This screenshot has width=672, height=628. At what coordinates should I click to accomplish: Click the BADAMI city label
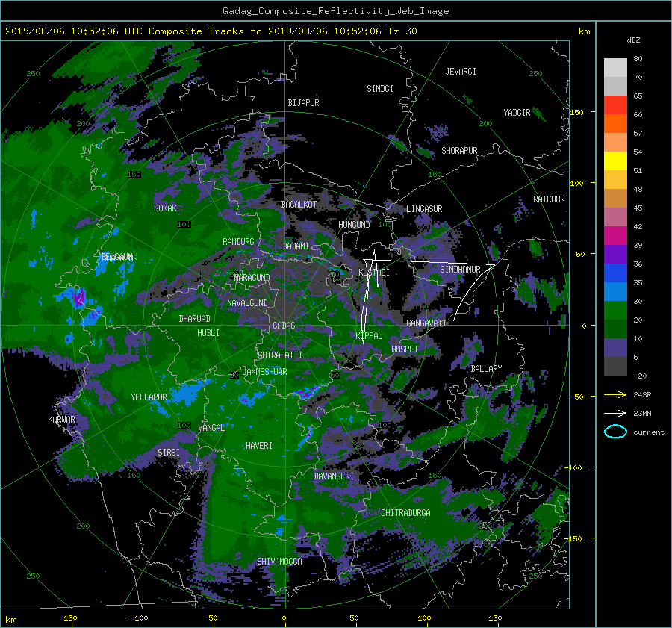point(296,246)
